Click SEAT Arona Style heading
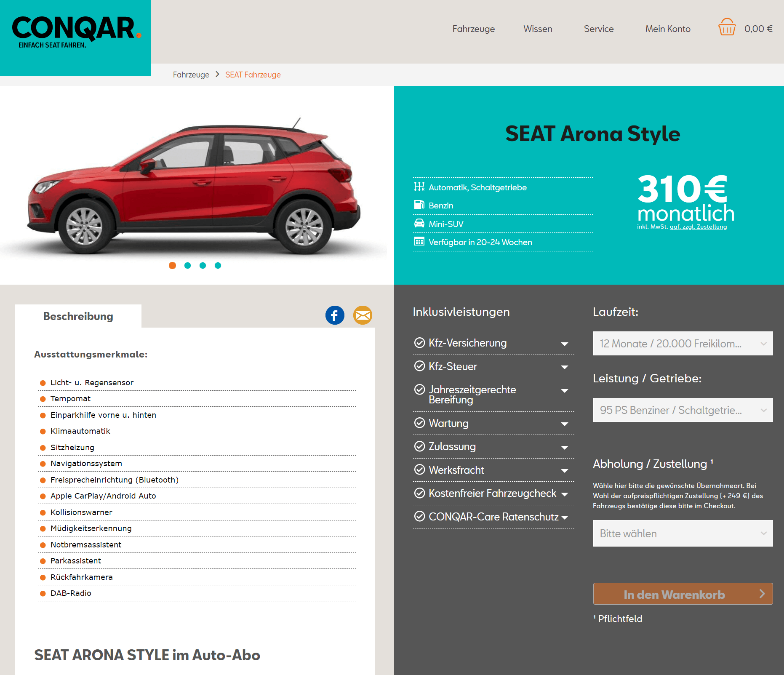This screenshot has height=675, width=784. (592, 134)
